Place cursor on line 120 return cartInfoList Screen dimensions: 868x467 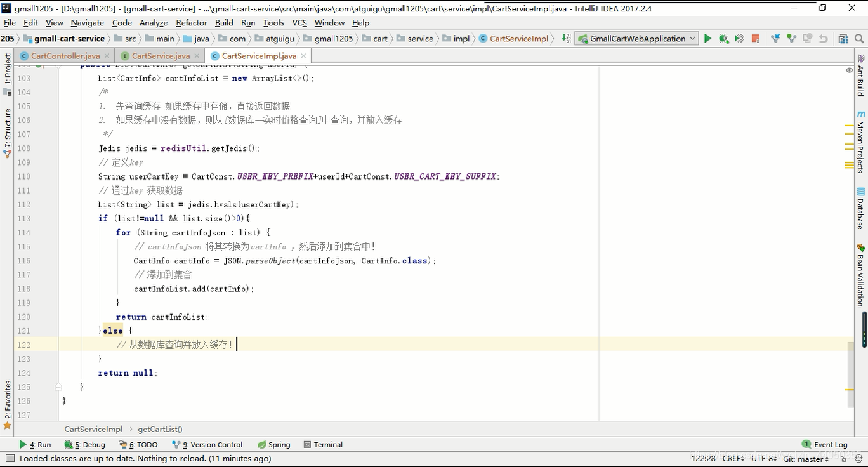point(162,317)
